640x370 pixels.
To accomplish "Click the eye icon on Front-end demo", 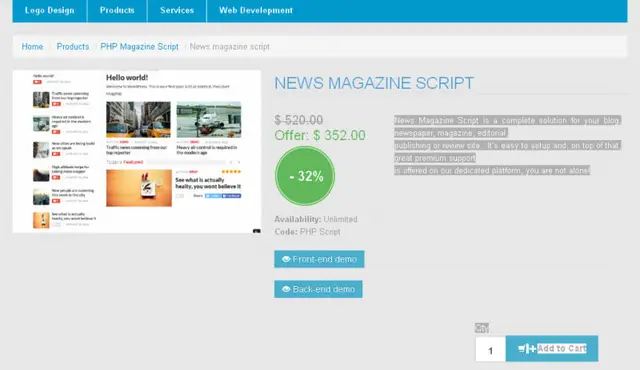I will [x=286, y=259].
